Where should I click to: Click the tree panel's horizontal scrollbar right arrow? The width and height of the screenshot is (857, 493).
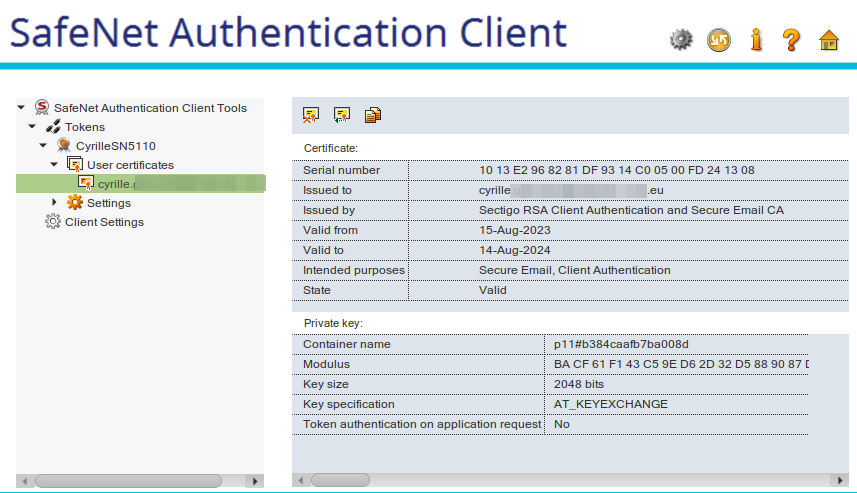pos(256,481)
